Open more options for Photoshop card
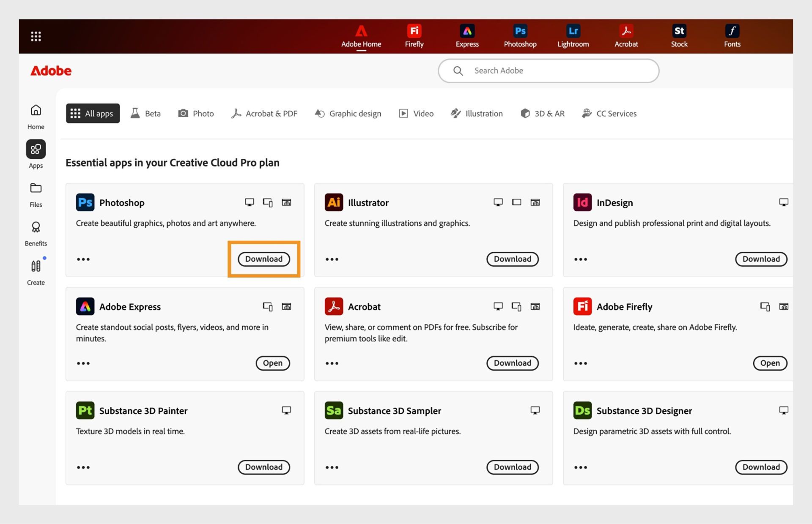The width and height of the screenshot is (812, 524). click(83, 259)
